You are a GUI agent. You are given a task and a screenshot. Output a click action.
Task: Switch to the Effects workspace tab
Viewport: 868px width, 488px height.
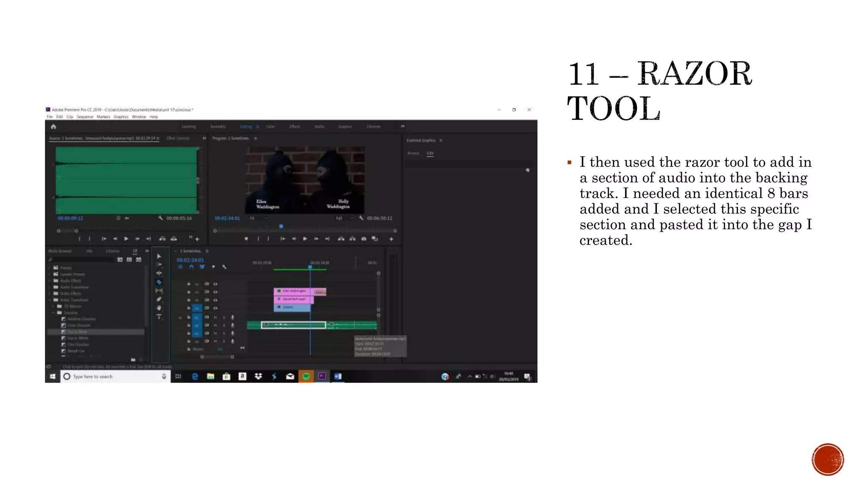tap(295, 127)
